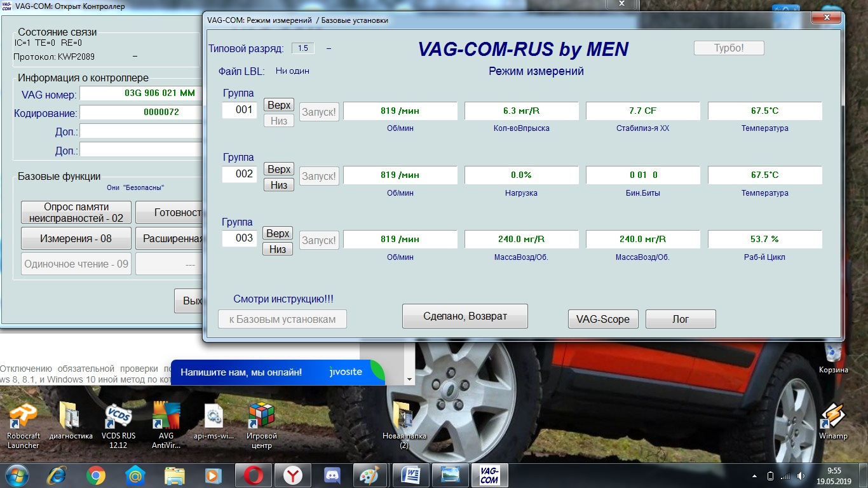Open Windows Explorer from taskbar

174,475
